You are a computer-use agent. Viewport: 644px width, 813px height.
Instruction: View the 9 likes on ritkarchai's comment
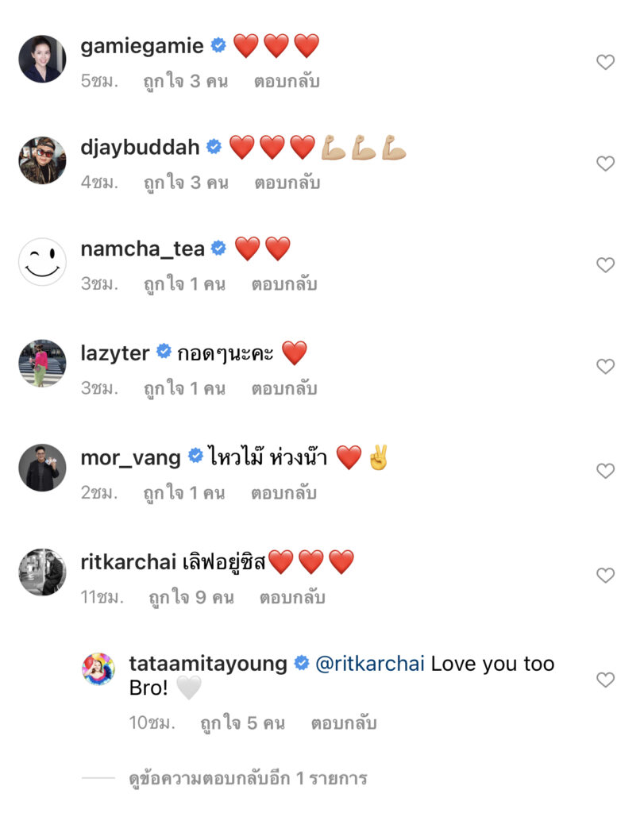191,598
